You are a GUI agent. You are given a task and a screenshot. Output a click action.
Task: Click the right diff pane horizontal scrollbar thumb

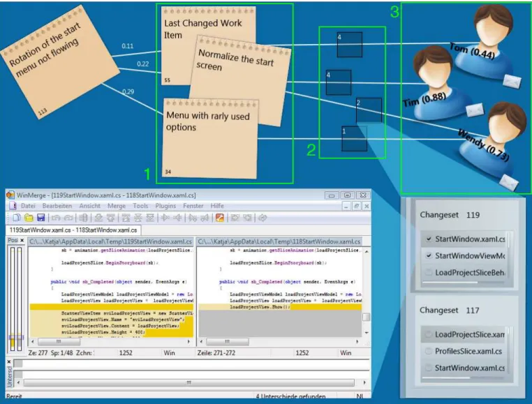coord(228,342)
